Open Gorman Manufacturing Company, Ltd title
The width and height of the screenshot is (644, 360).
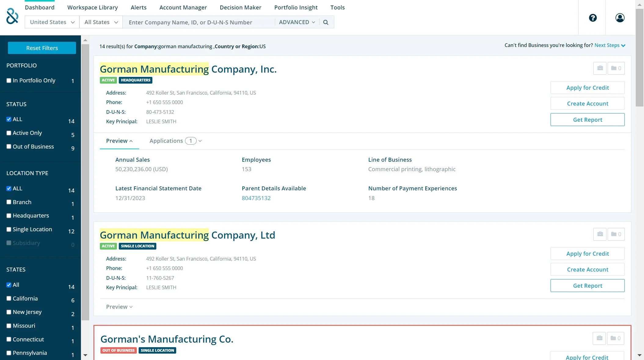pyautogui.click(x=187, y=235)
